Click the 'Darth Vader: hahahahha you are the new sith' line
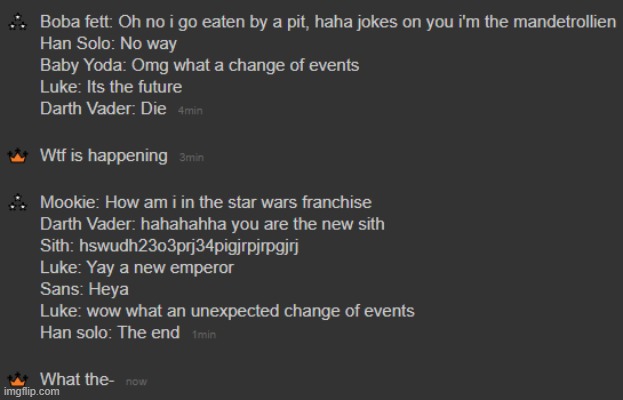 pyautogui.click(x=212, y=224)
